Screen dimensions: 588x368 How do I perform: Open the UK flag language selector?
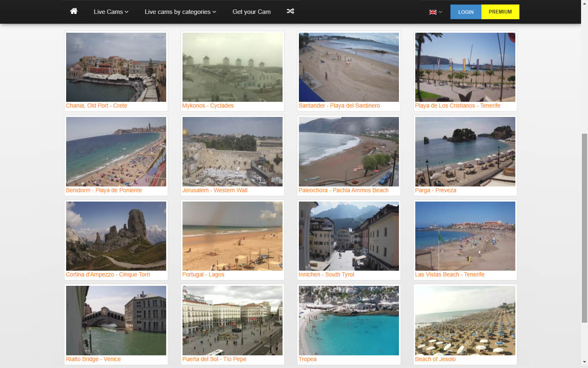(x=435, y=12)
